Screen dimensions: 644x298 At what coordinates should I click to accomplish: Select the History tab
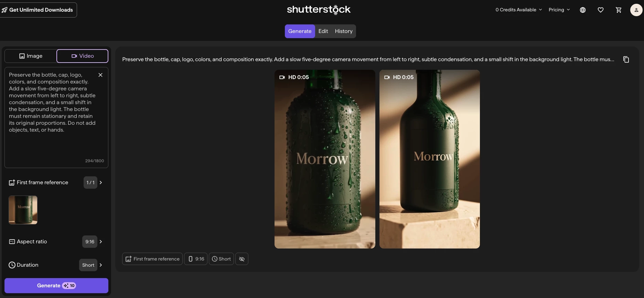[344, 31]
